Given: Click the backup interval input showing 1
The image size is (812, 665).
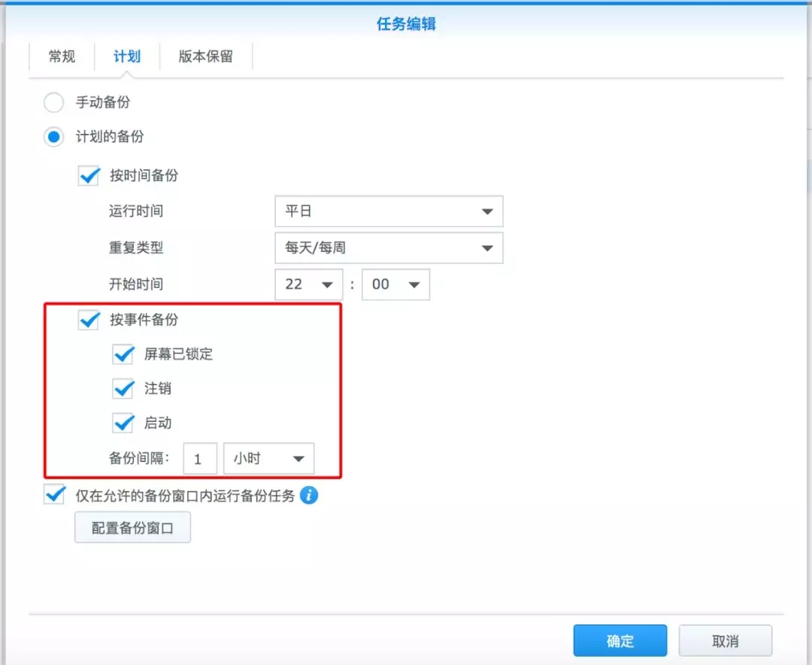Looking at the screenshot, I should coord(200,458).
